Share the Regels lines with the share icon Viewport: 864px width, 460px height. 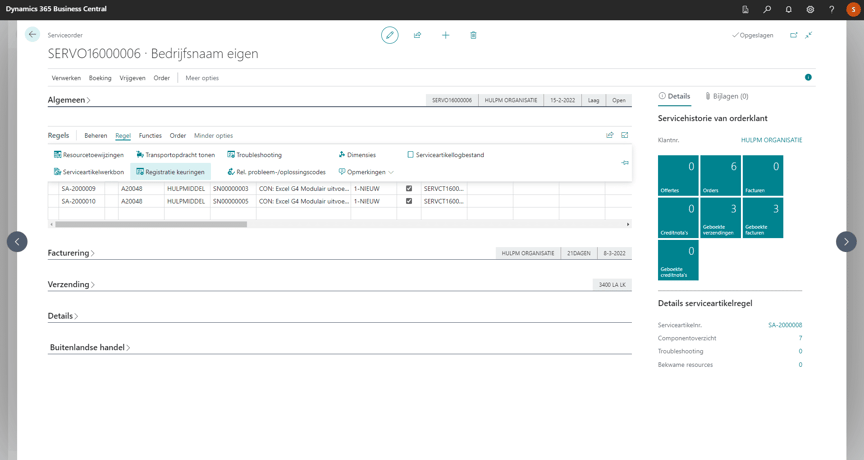point(609,135)
